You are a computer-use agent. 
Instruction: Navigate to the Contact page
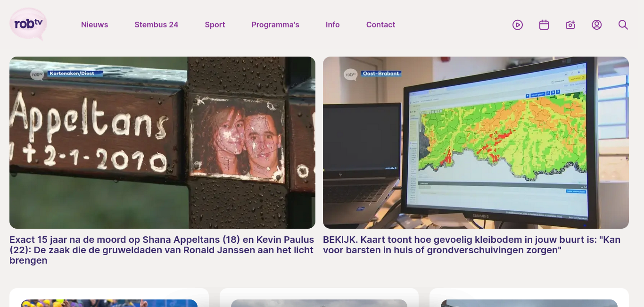(381, 25)
